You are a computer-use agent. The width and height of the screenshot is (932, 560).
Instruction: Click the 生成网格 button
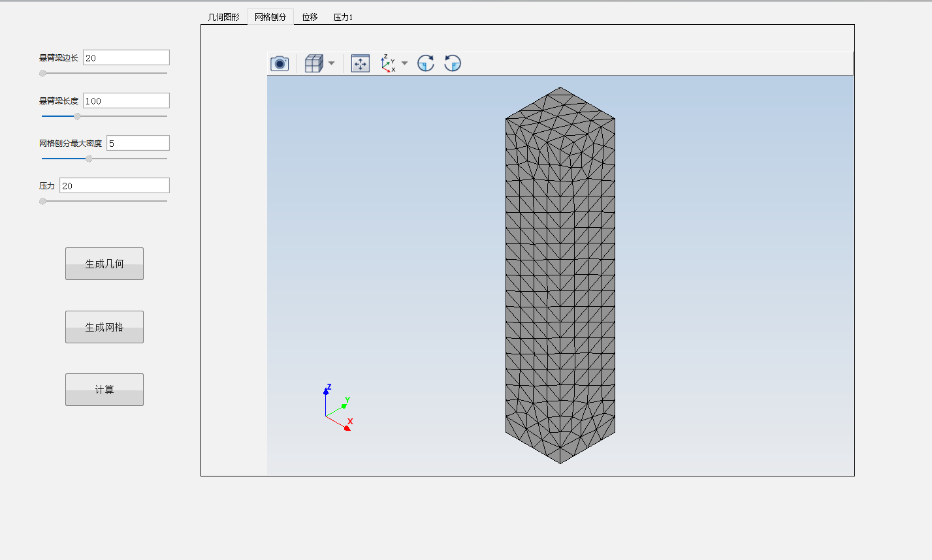(x=104, y=327)
